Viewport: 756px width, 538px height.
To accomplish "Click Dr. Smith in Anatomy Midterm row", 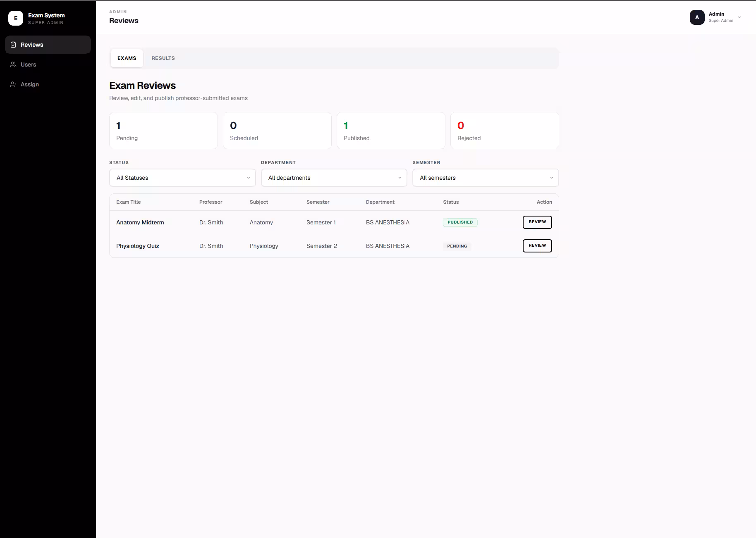I will (x=211, y=222).
